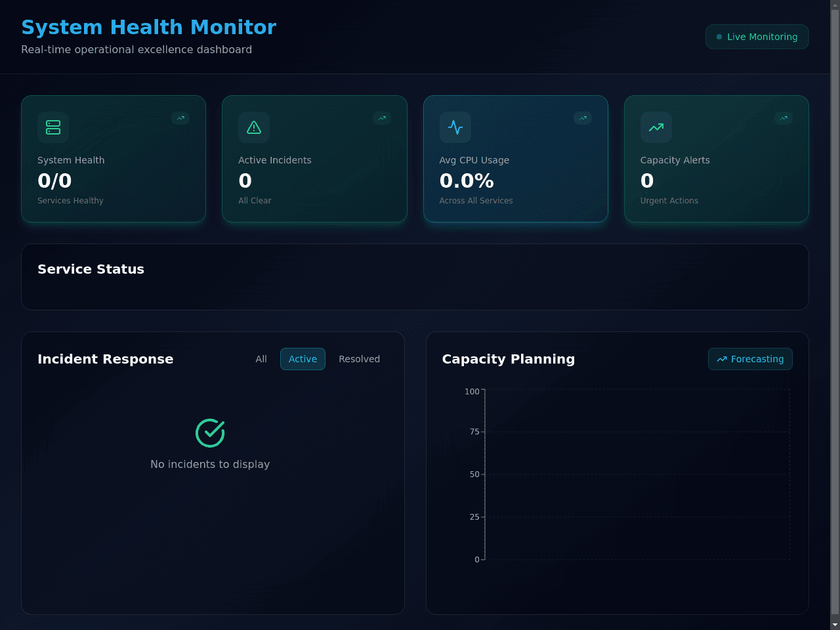
Task: Click the 25 label on chart axis
Action: (x=474, y=517)
